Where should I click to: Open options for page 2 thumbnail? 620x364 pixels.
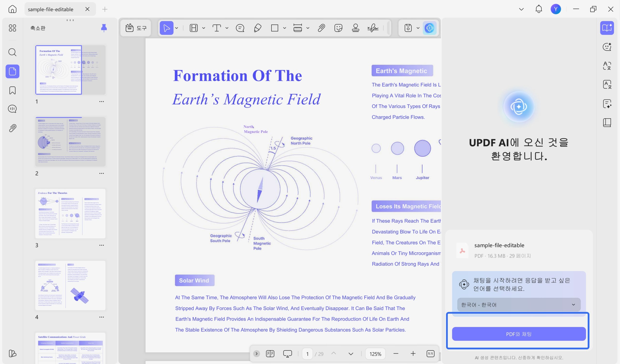101,173
